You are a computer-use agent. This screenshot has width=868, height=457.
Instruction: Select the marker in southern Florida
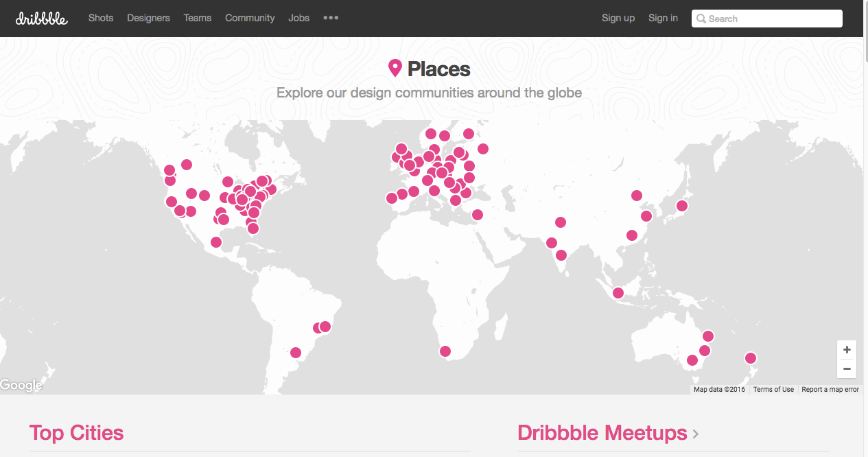tap(253, 228)
